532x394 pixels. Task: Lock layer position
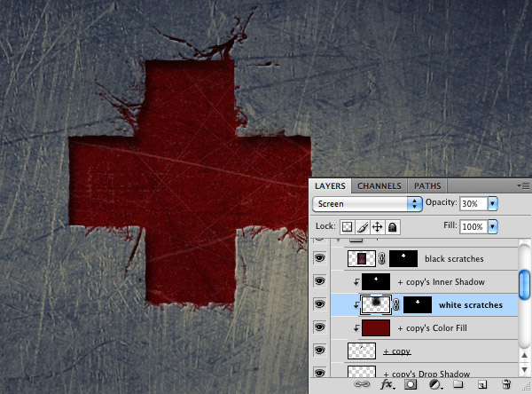click(378, 227)
